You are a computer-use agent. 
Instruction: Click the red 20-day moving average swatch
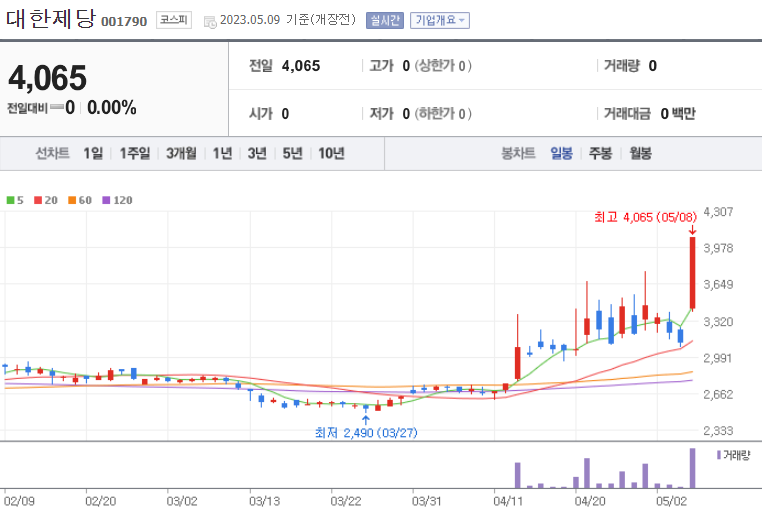(38, 200)
